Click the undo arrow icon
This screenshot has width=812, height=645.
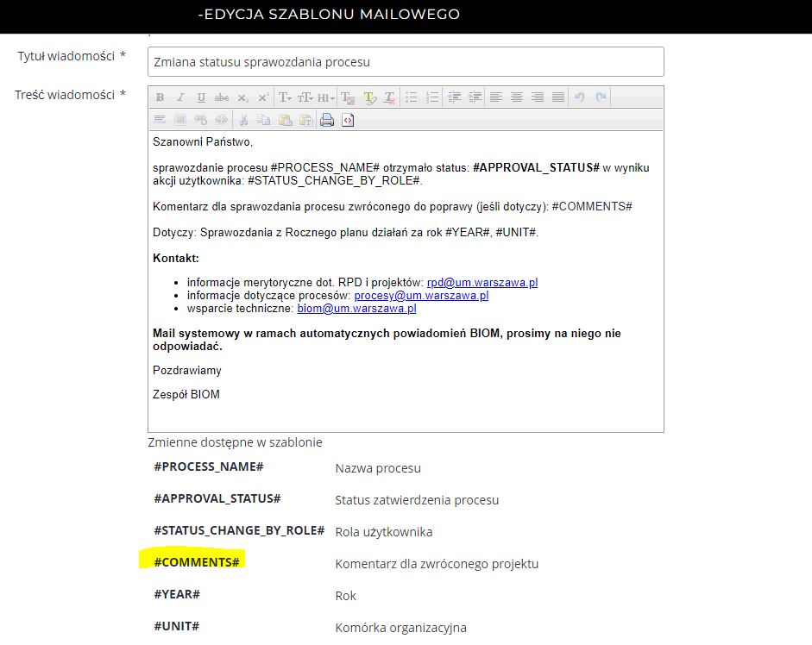580,97
